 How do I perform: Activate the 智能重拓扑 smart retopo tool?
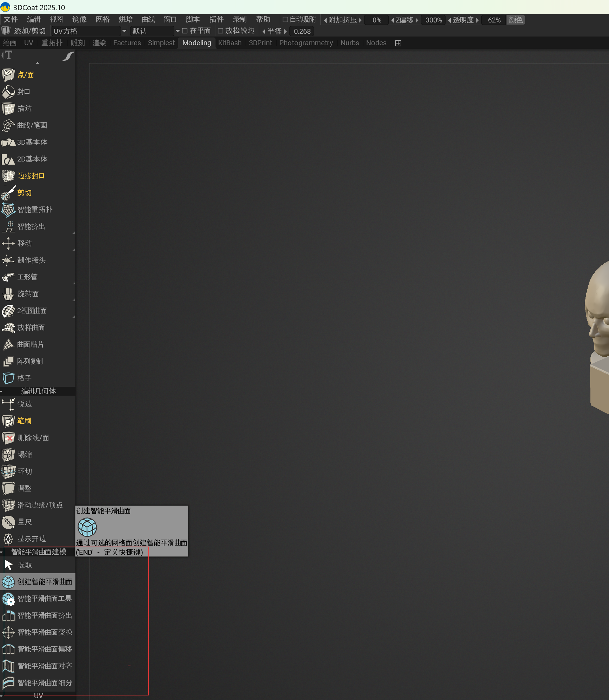click(8, 210)
